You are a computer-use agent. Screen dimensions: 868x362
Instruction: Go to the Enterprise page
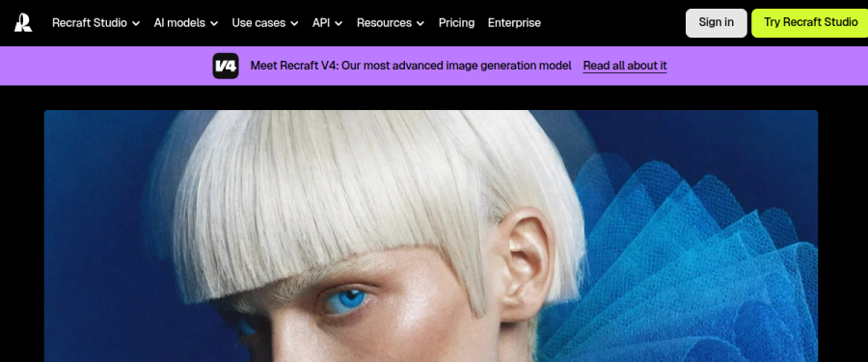514,23
